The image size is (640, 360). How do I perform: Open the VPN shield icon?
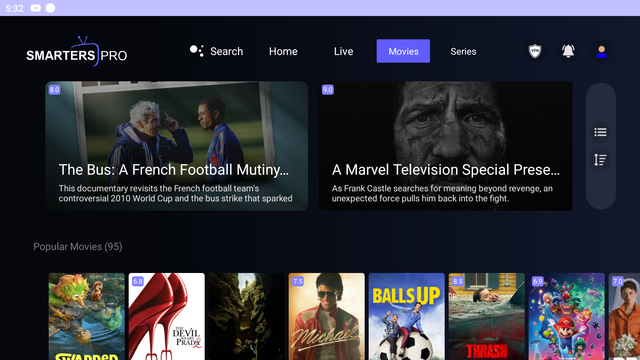pyautogui.click(x=535, y=51)
